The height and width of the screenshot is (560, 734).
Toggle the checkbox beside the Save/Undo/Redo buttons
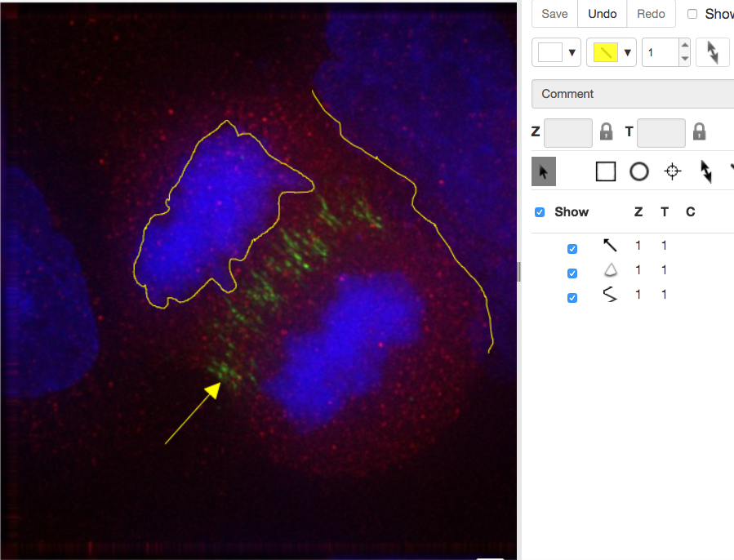692,14
